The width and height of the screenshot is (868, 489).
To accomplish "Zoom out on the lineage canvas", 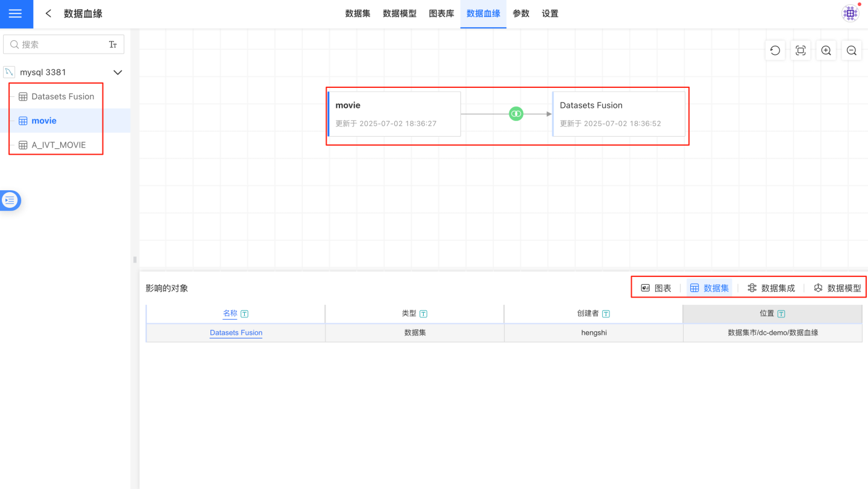I will click(851, 51).
